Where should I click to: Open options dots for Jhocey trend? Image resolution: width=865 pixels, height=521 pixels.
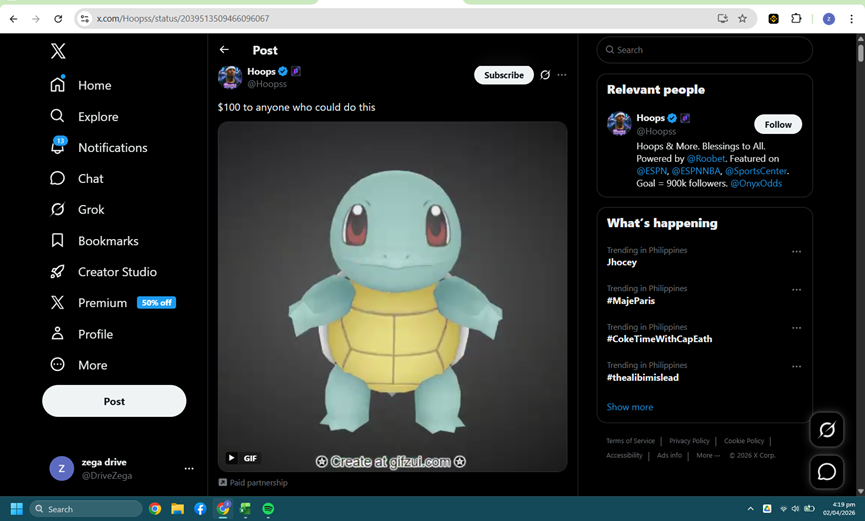[796, 252]
